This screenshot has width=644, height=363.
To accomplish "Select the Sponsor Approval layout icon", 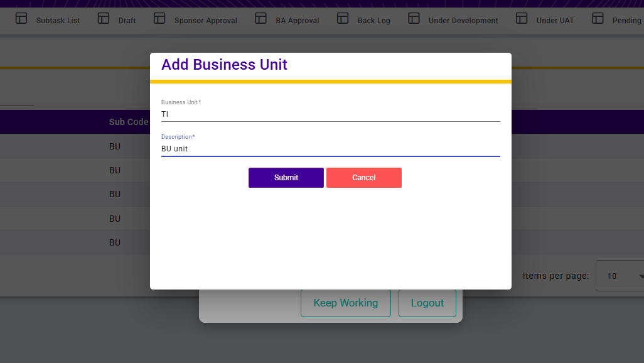I will (159, 18).
